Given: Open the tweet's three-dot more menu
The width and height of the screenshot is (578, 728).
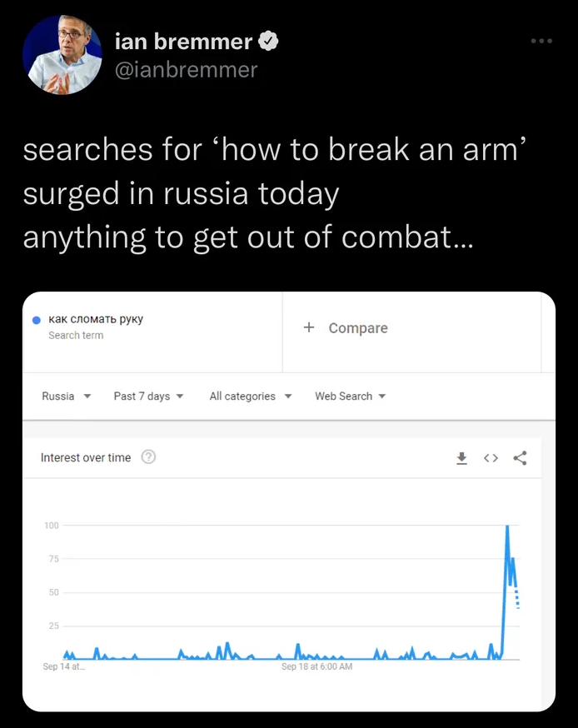Looking at the screenshot, I should pyautogui.click(x=541, y=40).
